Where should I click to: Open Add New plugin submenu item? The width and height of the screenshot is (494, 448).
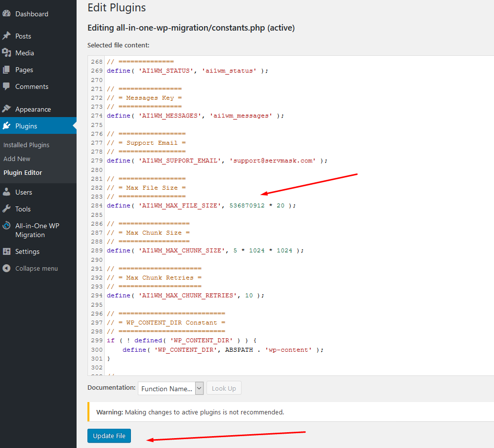[17, 159]
